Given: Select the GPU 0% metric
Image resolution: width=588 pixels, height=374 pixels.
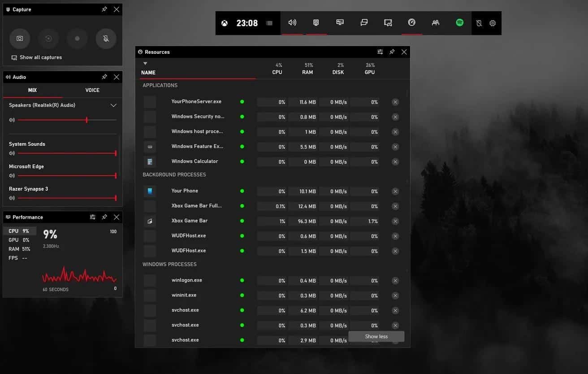Looking at the screenshot, I should pyautogui.click(x=20, y=240).
